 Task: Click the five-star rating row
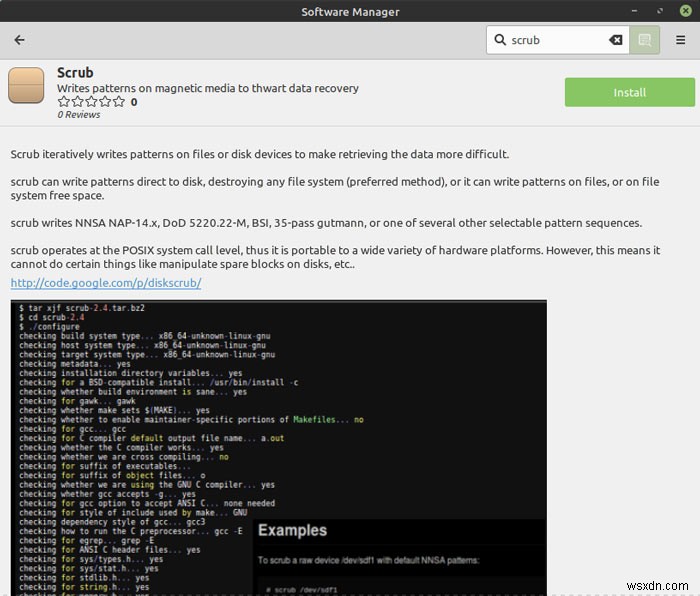click(x=92, y=102)
